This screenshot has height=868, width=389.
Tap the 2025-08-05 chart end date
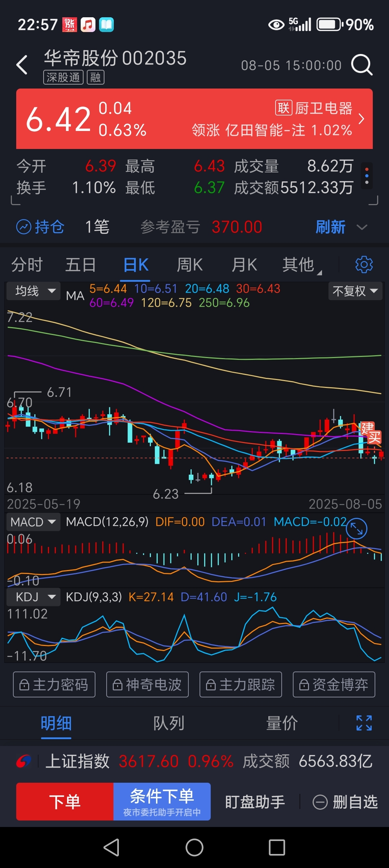pyautogui.click(x=345, y=504)
